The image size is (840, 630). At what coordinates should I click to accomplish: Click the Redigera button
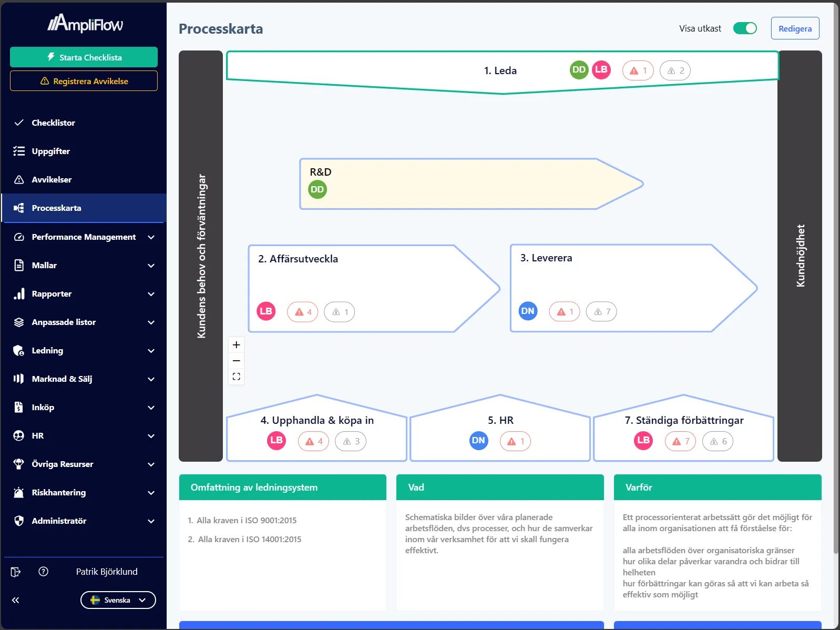click(795, 28)
